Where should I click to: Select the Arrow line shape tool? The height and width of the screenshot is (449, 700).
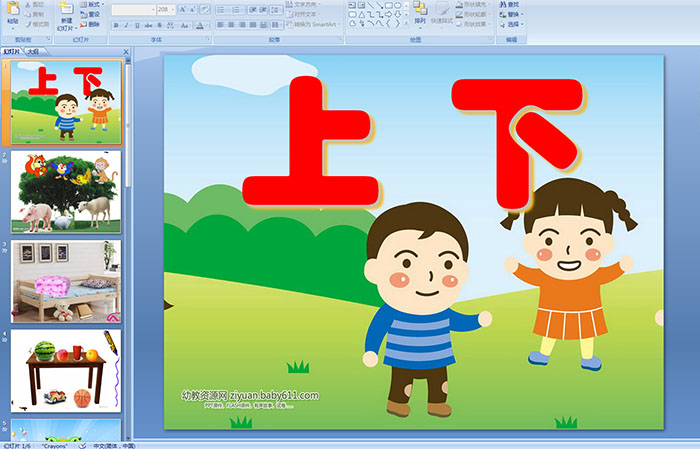[379, 5]
